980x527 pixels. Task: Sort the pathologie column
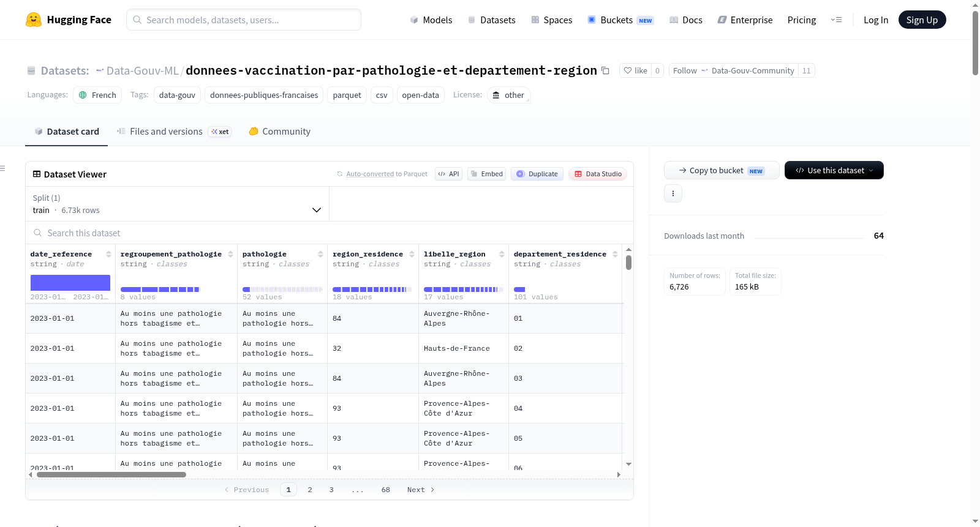click(320, 254)
